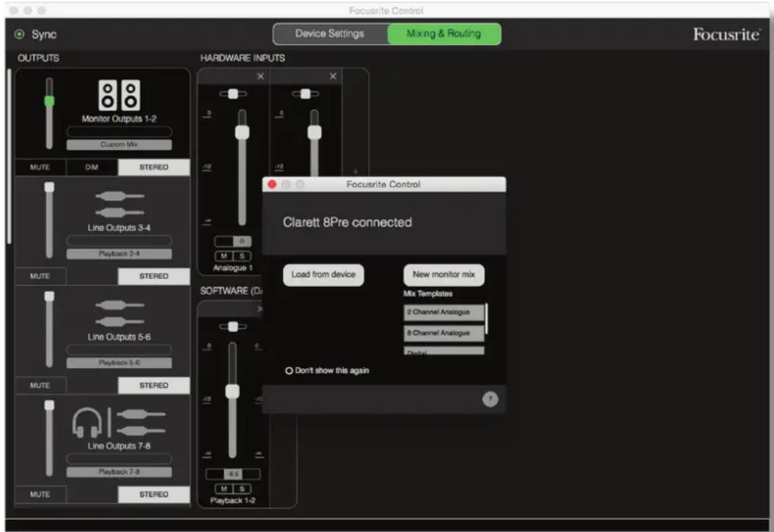
Task: Mute the Analogue 1 channel with M
Action: coord(224,256)
